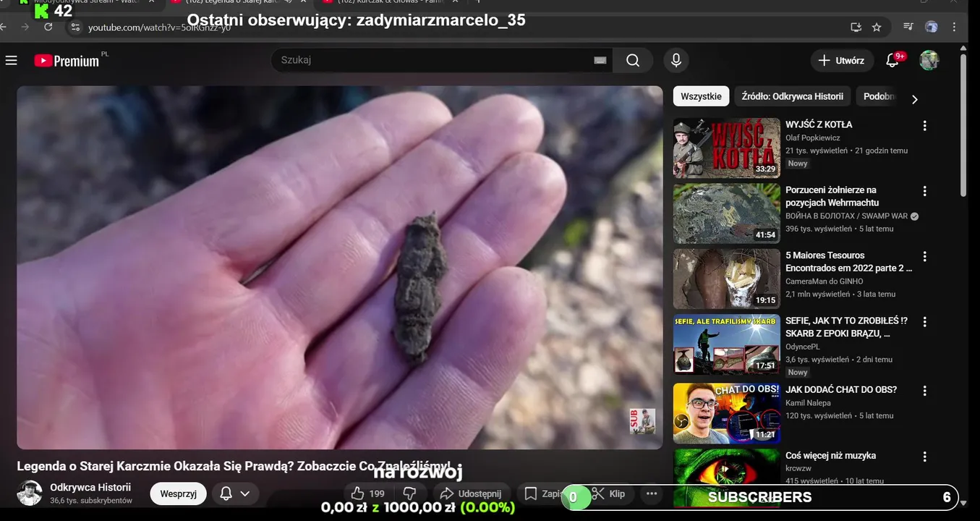
Task: Open options for WYJŚĆ Z KOTŁA video
Action: [x=924, y=126]
